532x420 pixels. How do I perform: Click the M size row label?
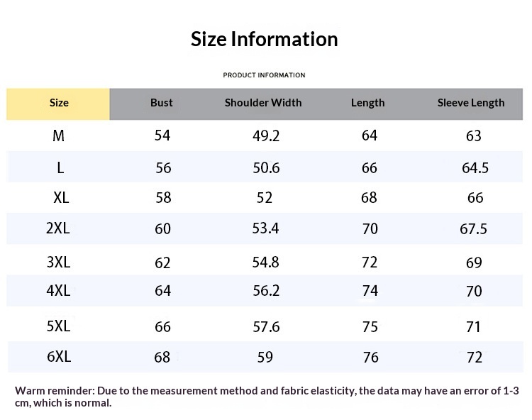(59, 136)
